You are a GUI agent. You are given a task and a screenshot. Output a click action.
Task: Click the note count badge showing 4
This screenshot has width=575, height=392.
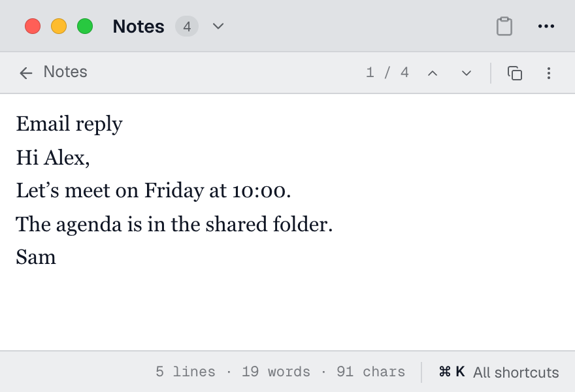tap(187, 26)
